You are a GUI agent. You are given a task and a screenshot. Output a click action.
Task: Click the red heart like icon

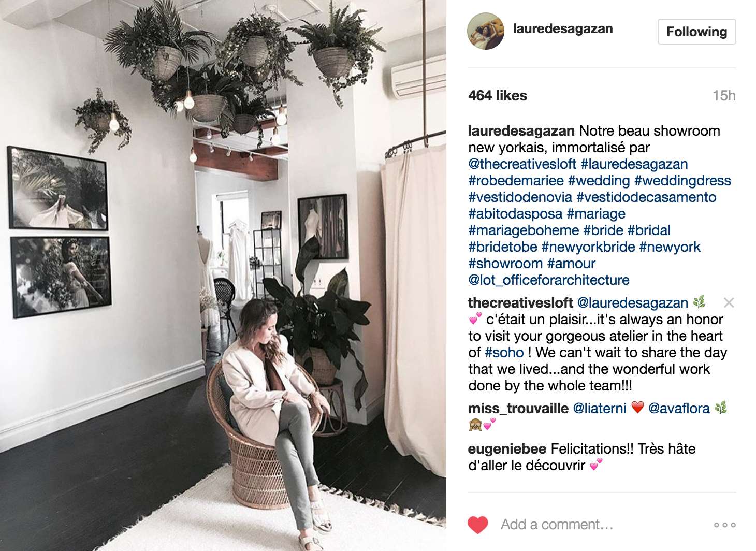[478, 525]
